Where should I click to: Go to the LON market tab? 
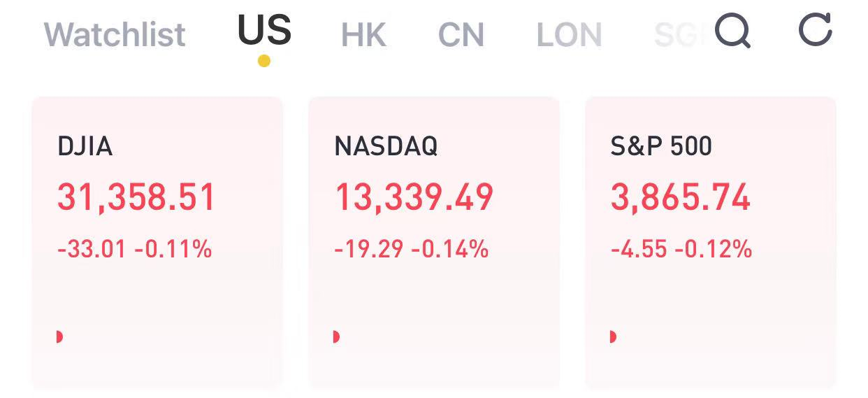569,34
